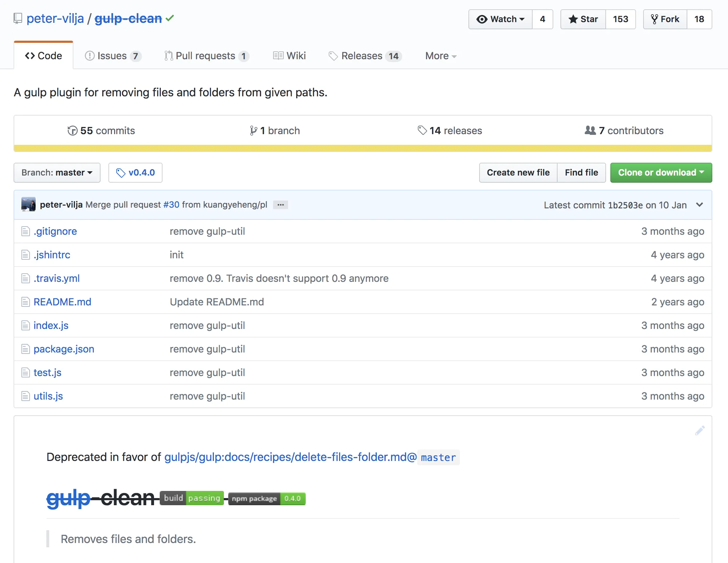
Task: Switch to the Issues tab
Action: (x=111, y=56)
